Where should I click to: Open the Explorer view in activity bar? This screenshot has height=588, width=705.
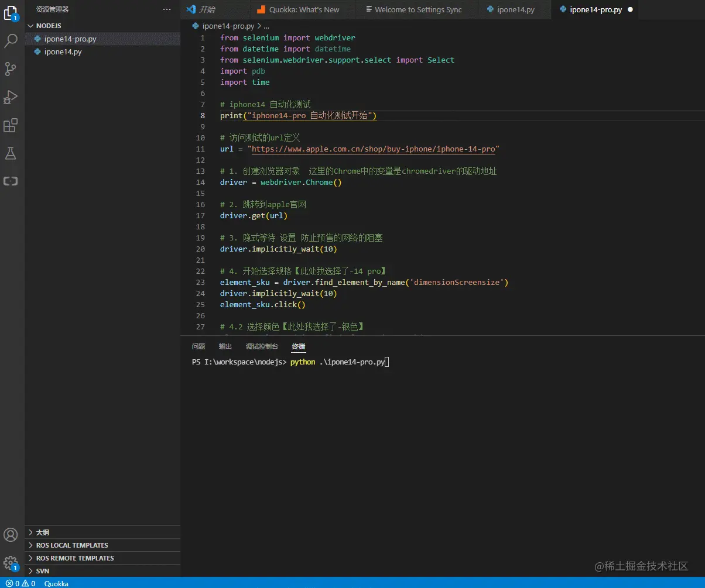11,12
